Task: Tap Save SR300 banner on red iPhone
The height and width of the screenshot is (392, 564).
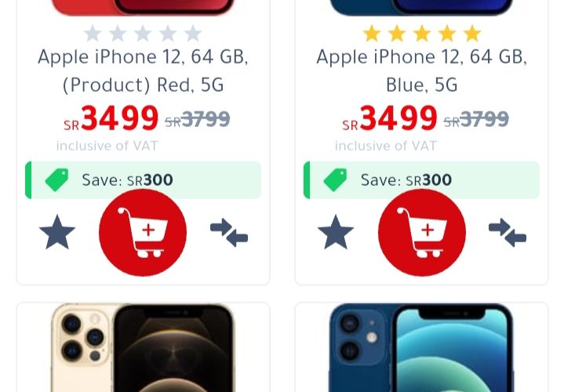Action: (143, 180)
